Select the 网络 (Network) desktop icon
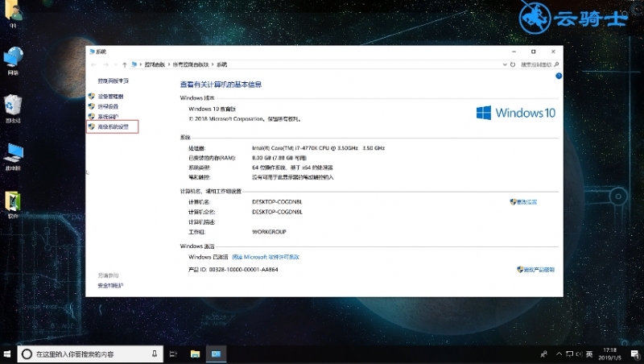This screenshot has width=644, height=364. click(x=13, y=62)
